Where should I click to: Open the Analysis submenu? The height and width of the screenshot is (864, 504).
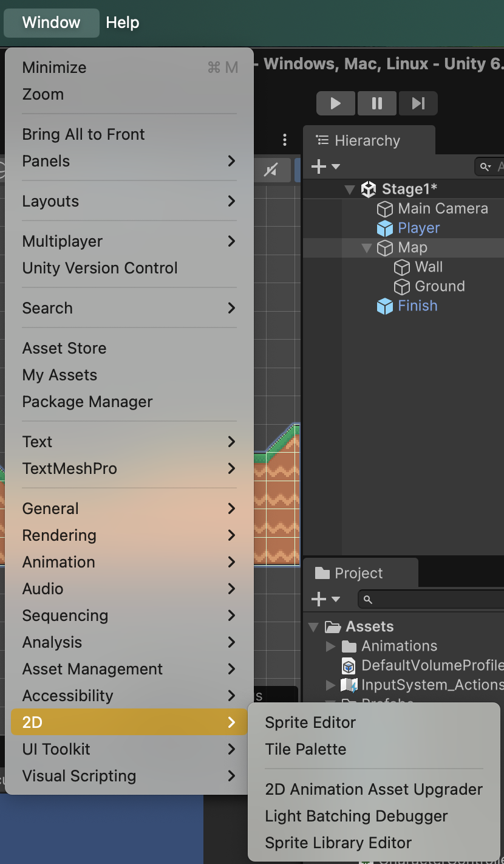pos(129,642)
